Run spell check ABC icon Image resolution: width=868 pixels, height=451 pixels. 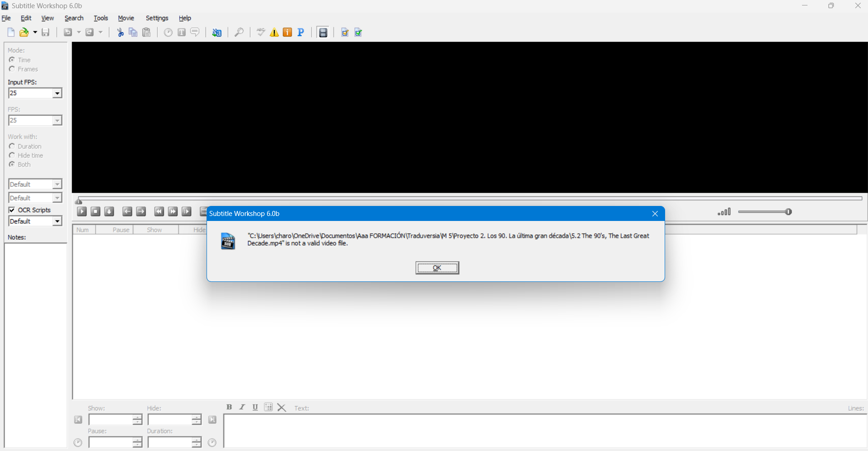[x=261, y=32]
